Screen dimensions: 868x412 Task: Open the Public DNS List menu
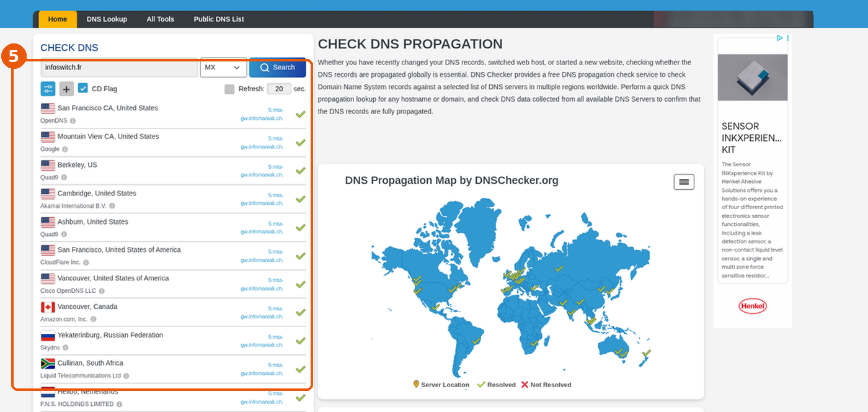pos(219,19)
